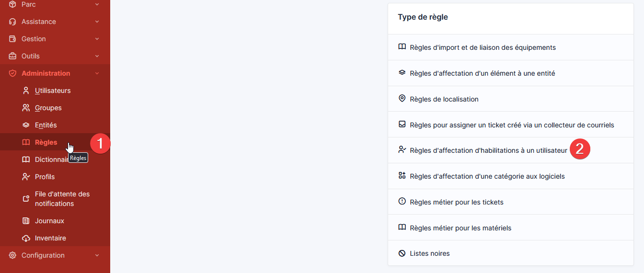Viewport: 644px width, 273px height.
Task: Open the Groupes menu entry
Action: pos(48,108)
